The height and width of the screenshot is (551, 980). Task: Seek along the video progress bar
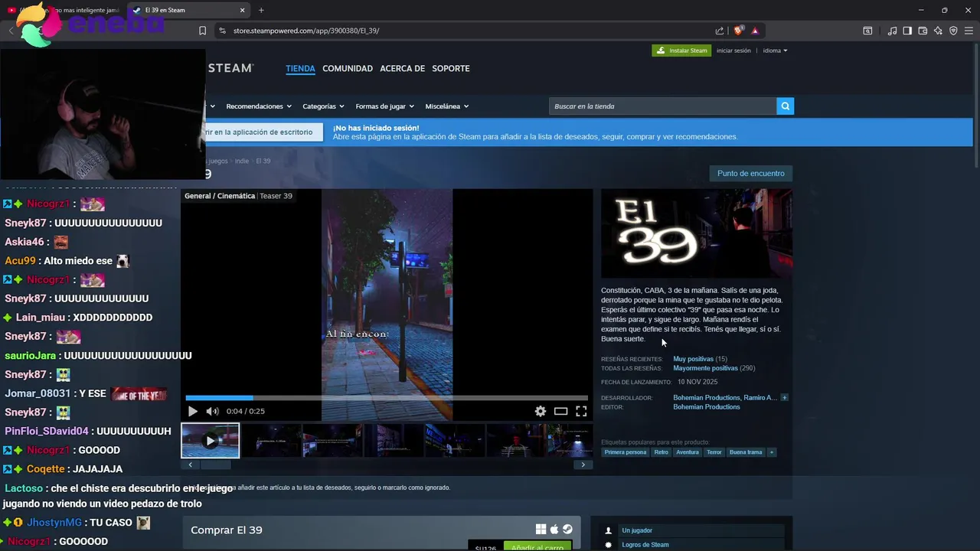click(387, 398)
